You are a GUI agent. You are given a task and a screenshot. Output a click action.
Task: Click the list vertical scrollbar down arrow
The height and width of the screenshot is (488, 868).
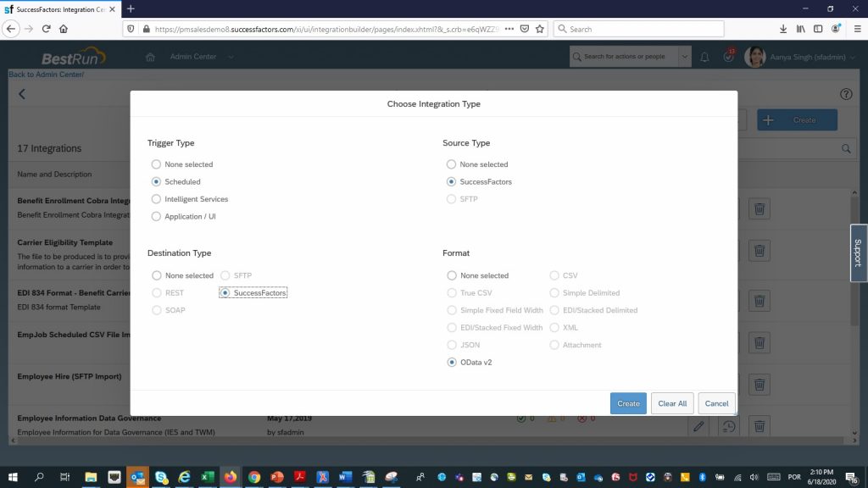click(x=854, y=433)
